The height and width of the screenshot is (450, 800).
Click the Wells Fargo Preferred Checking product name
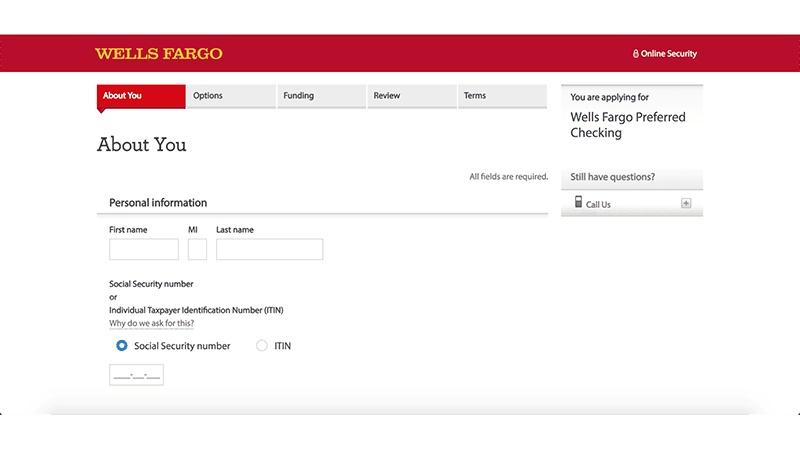(628, 125)
